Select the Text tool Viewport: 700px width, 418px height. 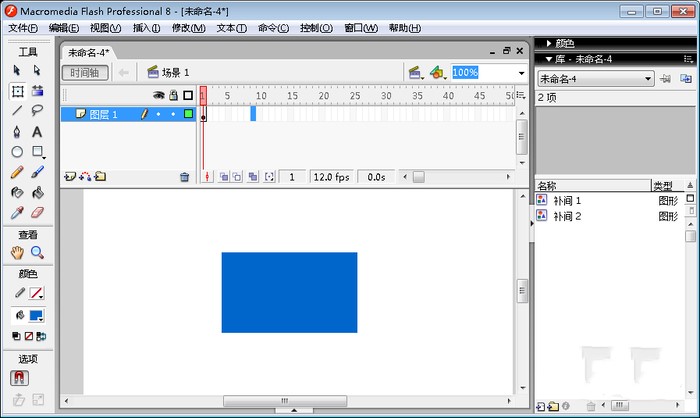tap(37, 132)
